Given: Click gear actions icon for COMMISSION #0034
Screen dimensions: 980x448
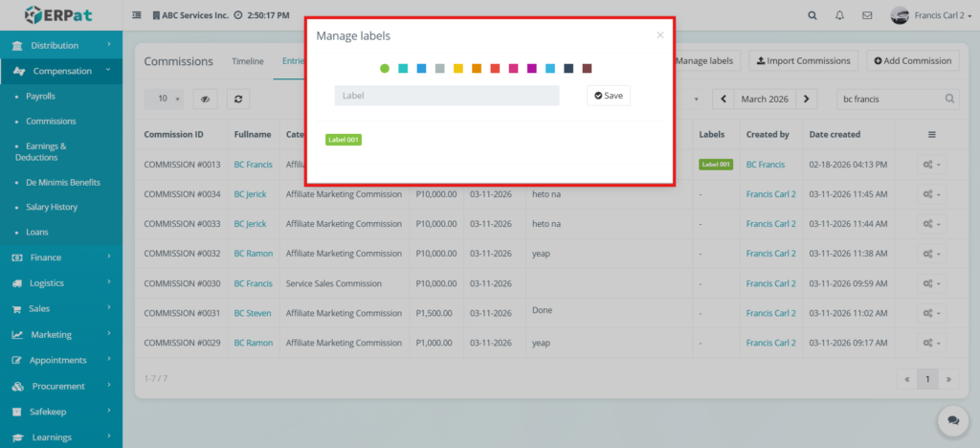Looking at the screenshot, I should pos(931,194).
